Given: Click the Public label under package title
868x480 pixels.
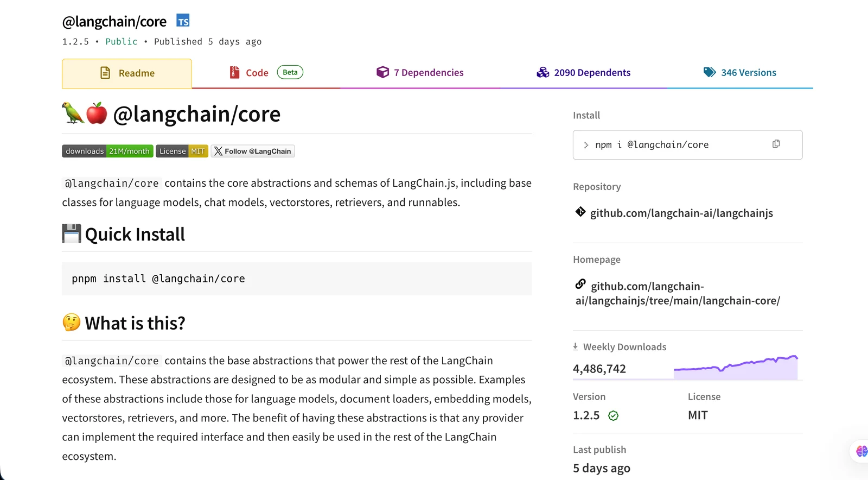Looking at the screenshot, I should pyautogui.click(x=122, y=41).
